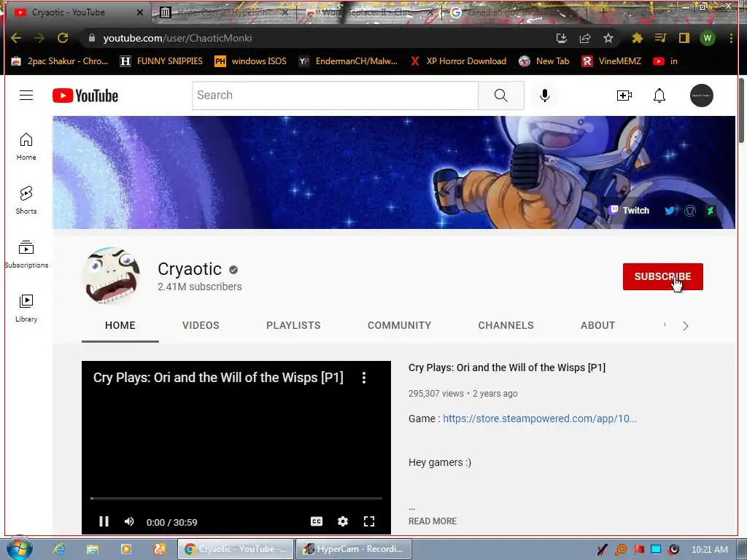Reload the page in Chrome
747x560 pixels.
tap(63, 38)
